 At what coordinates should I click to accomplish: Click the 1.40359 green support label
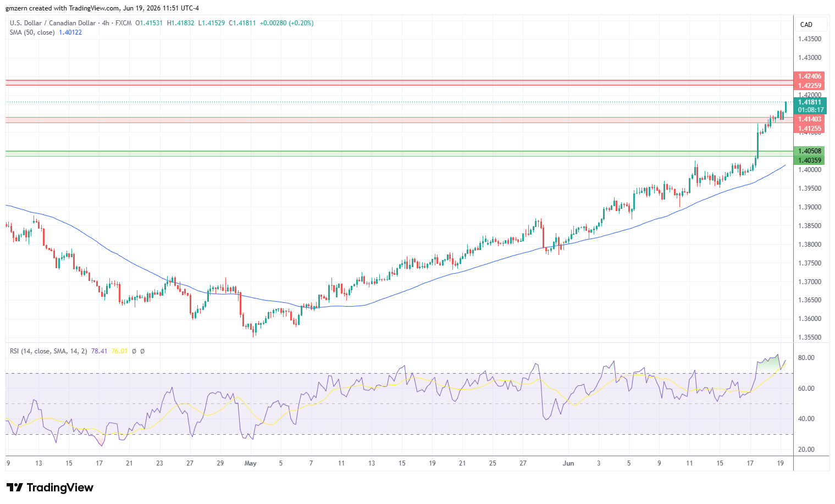(x=810, y=160)
